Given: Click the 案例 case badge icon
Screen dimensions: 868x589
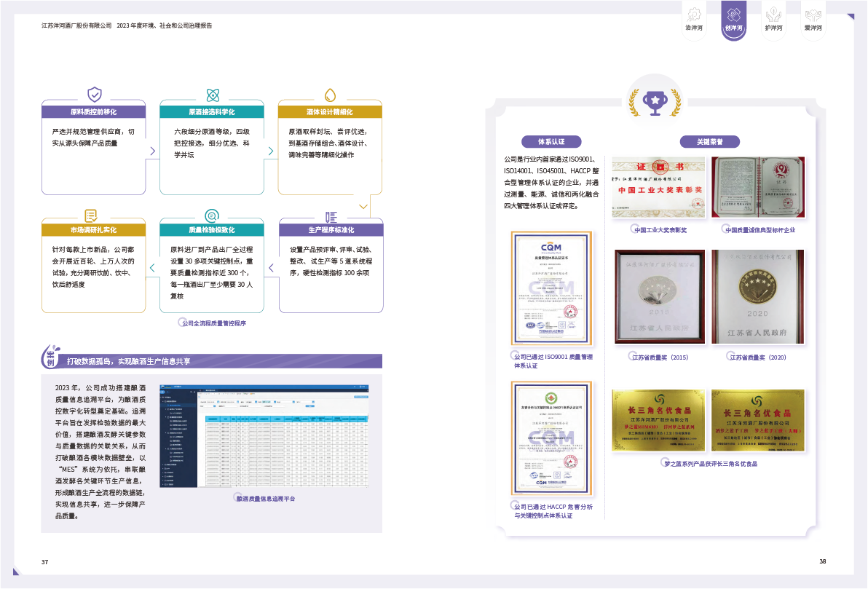Looking at the screenshot, I should (x=51, y=358).
